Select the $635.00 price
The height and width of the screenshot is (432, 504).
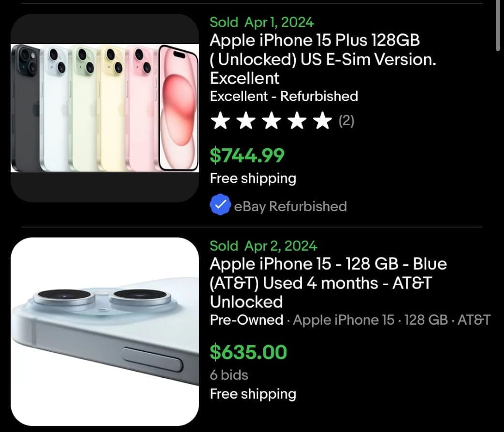pos(248,353)
